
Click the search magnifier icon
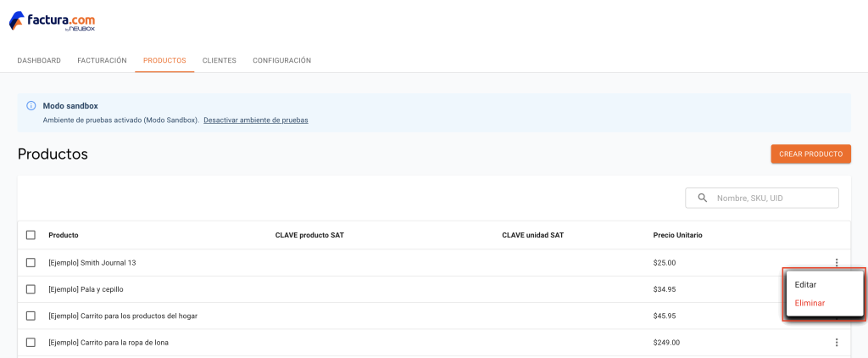tap(703, 198)
